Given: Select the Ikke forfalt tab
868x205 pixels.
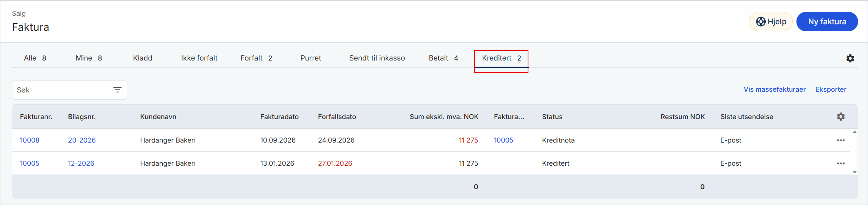Looking at the screenshot, I should coord(199,58).
